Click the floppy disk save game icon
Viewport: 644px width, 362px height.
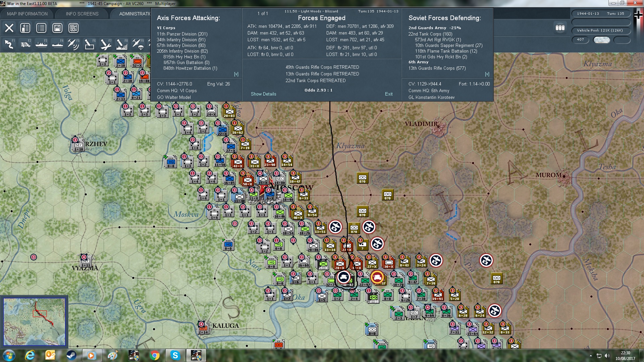57,28
